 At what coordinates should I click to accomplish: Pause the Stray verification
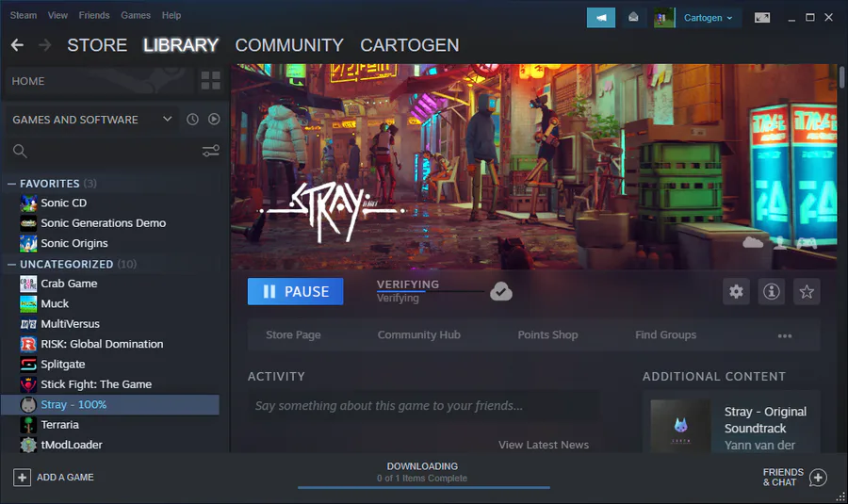coord(295,291)
